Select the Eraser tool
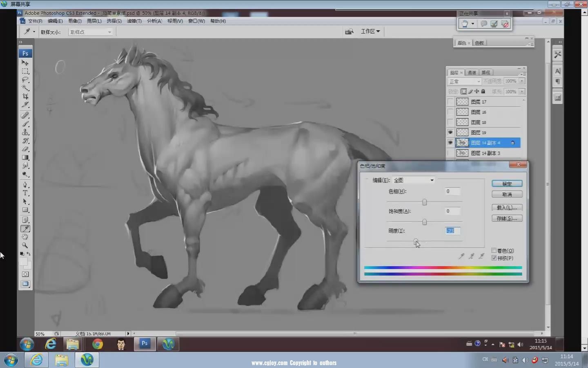Image resolution: width=588 pixels, height=368 pixels. [25, 149]
